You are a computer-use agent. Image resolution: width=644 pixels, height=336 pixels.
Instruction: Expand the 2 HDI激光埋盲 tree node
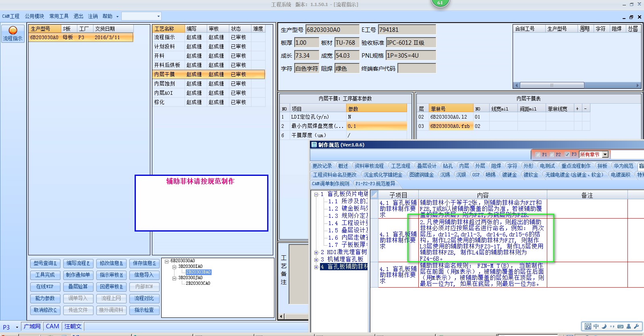pos(316,252)
